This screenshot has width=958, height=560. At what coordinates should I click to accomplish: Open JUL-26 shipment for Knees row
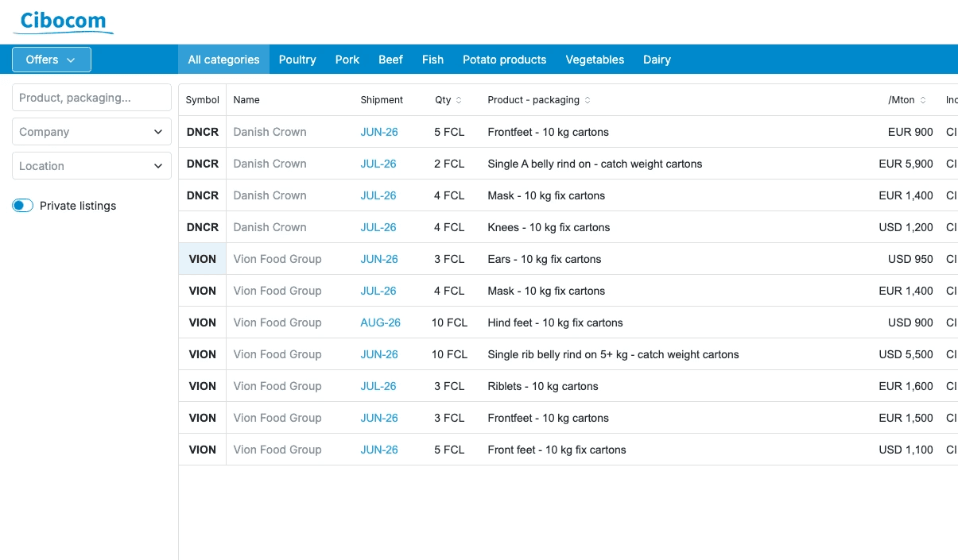pos(378,227)
